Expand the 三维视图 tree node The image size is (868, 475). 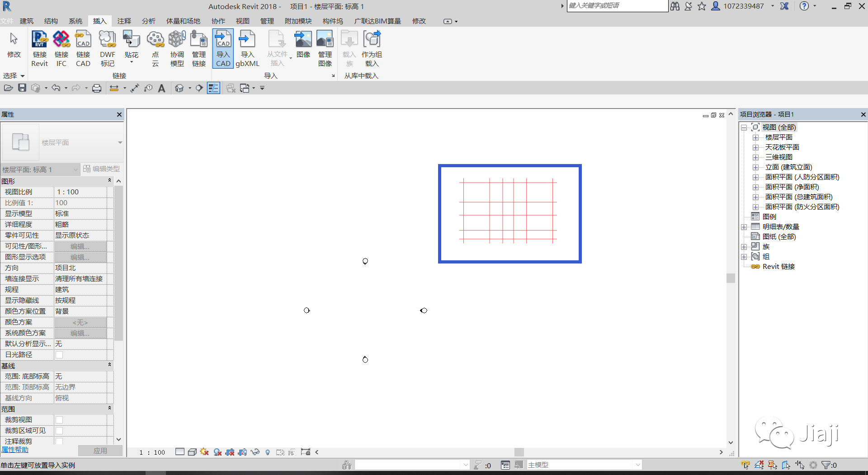[755, 157]
